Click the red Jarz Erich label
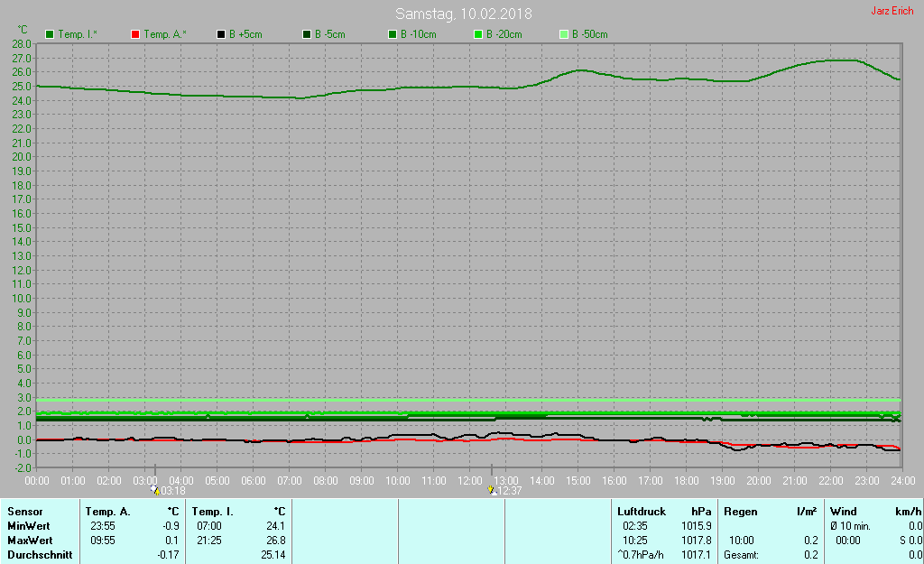The image size is (924, 564). click(892, 12)
